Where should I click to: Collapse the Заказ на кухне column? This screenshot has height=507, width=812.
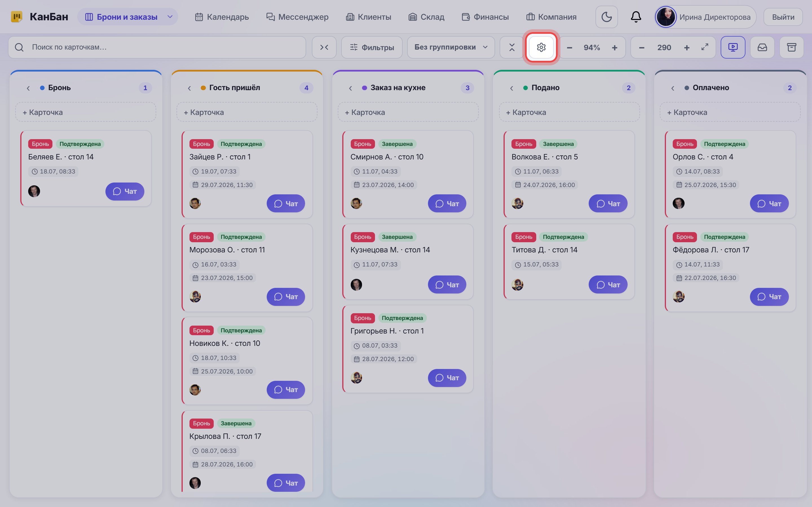click(x=350, y=88)
